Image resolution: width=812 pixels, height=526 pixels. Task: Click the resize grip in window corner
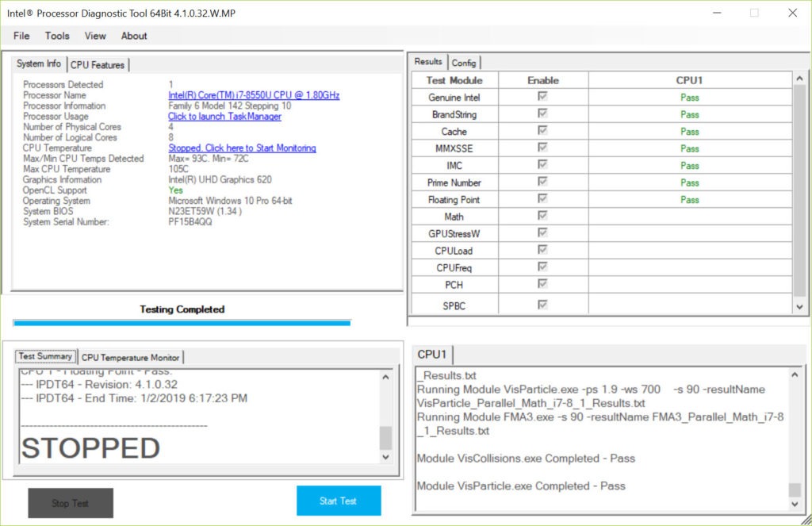point(806,520)
